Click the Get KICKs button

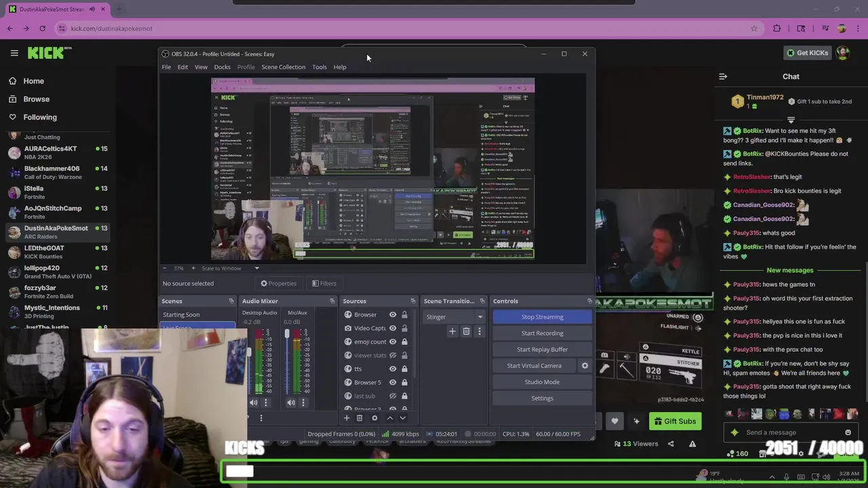(x=806, y=53)
